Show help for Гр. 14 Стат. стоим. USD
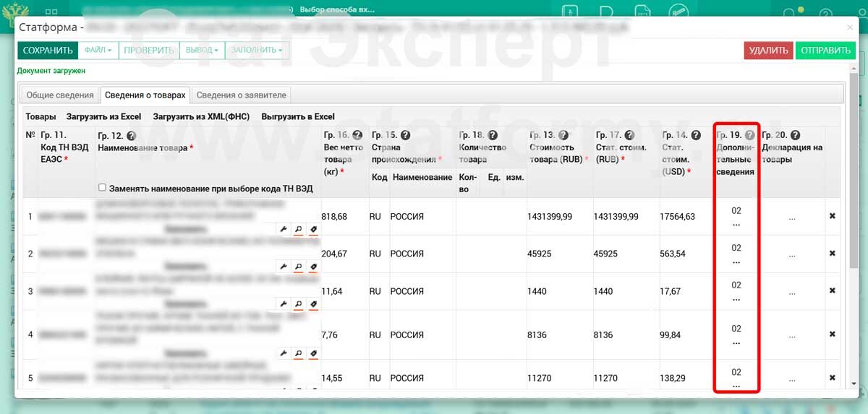Screen dimensions: 868x414 [696, 135]
